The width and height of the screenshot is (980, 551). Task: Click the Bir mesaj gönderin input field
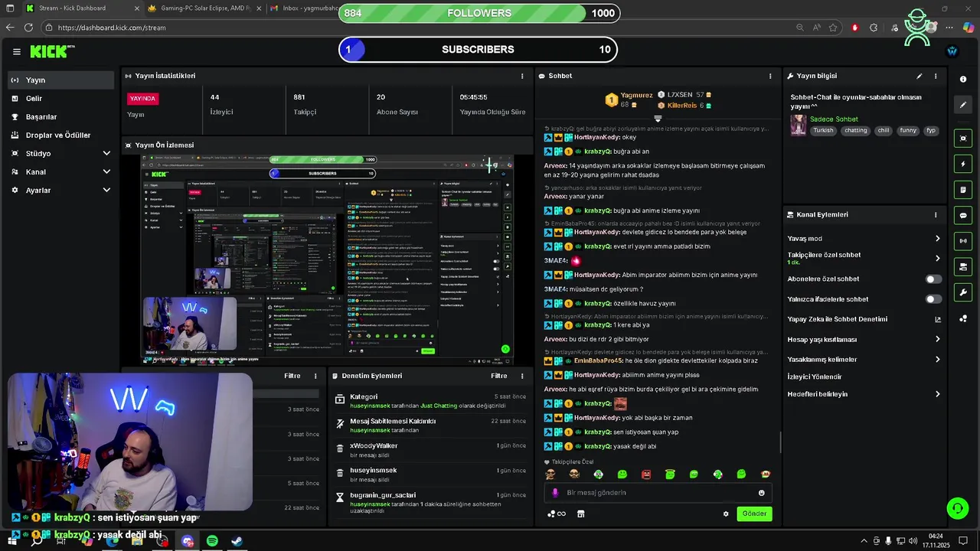[x=657, y=493]
